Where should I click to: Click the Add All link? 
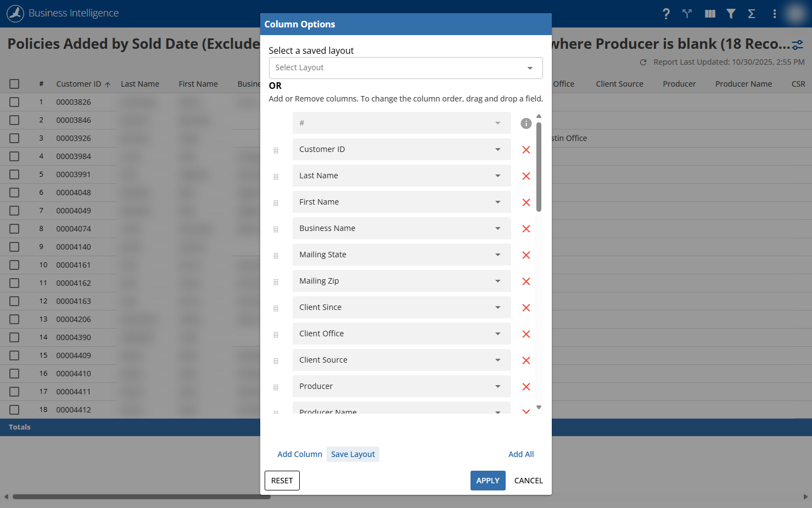coord(521,454)
